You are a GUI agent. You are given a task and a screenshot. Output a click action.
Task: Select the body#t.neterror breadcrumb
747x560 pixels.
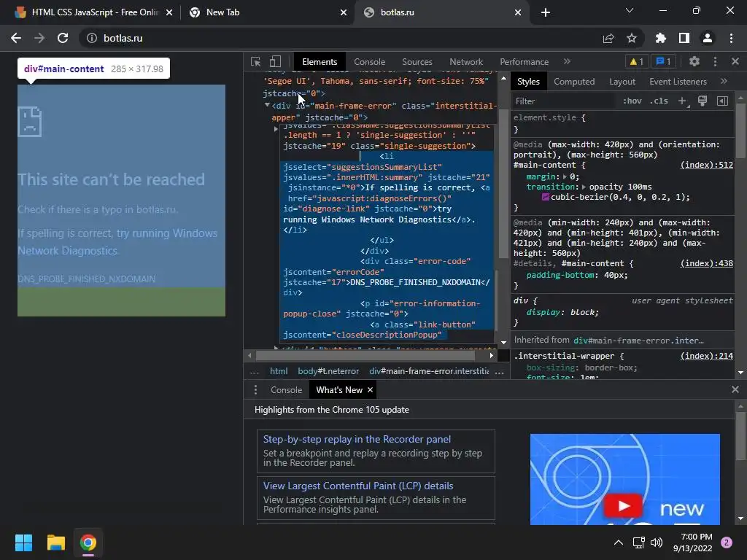[x=328, y=371]
